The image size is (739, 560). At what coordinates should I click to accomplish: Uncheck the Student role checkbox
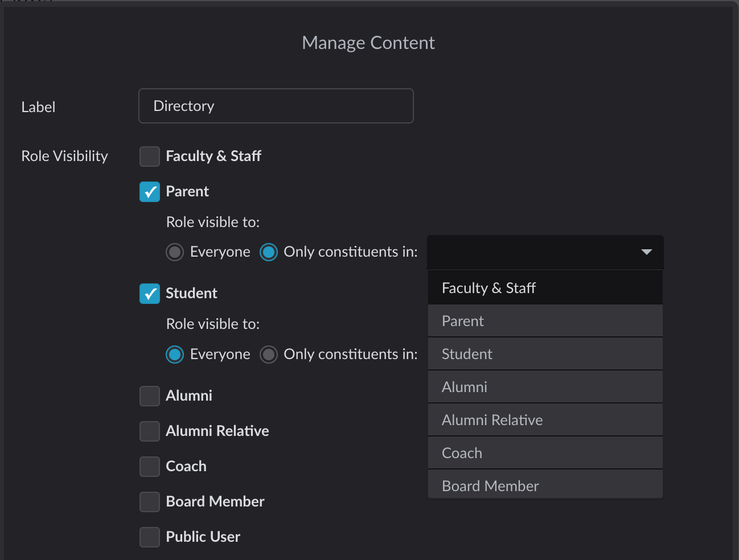pos(150,294)
